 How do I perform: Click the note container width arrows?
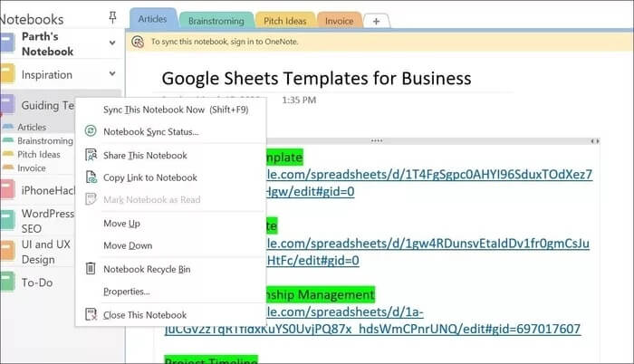point(595,141)
